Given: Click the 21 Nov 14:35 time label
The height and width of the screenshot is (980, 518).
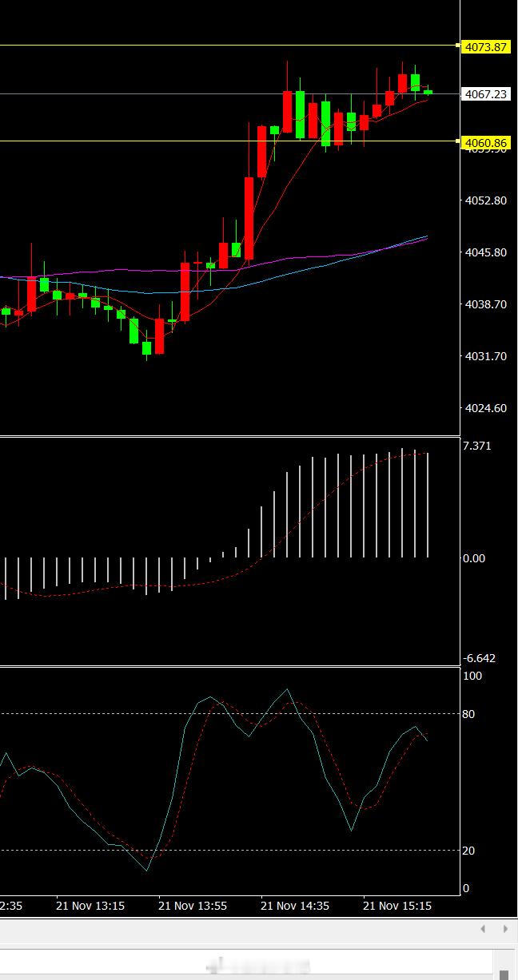Looking at the screenshot, I should coord(295,906).
